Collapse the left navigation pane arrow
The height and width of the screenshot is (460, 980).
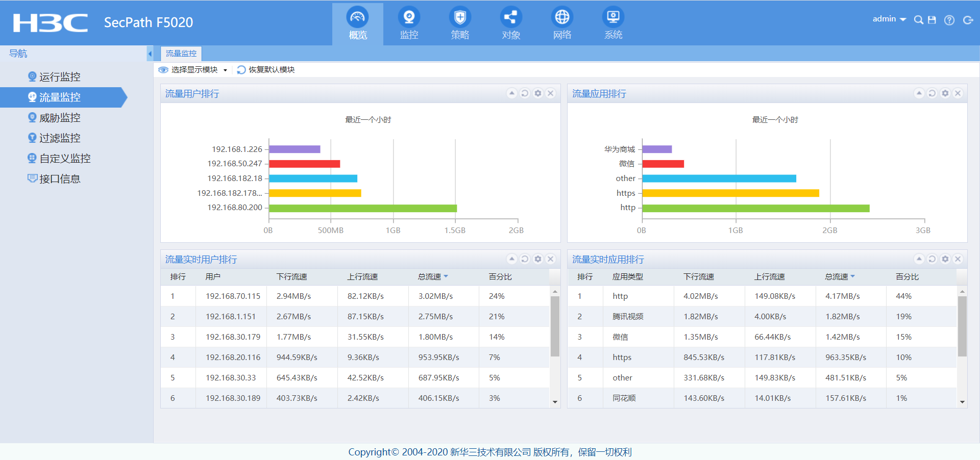(150, 54)
